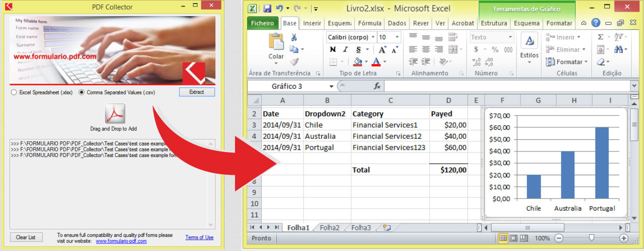Open the Inserir cells dropdown
This screenshot has height=251, width=644.
tap(579, 37)
